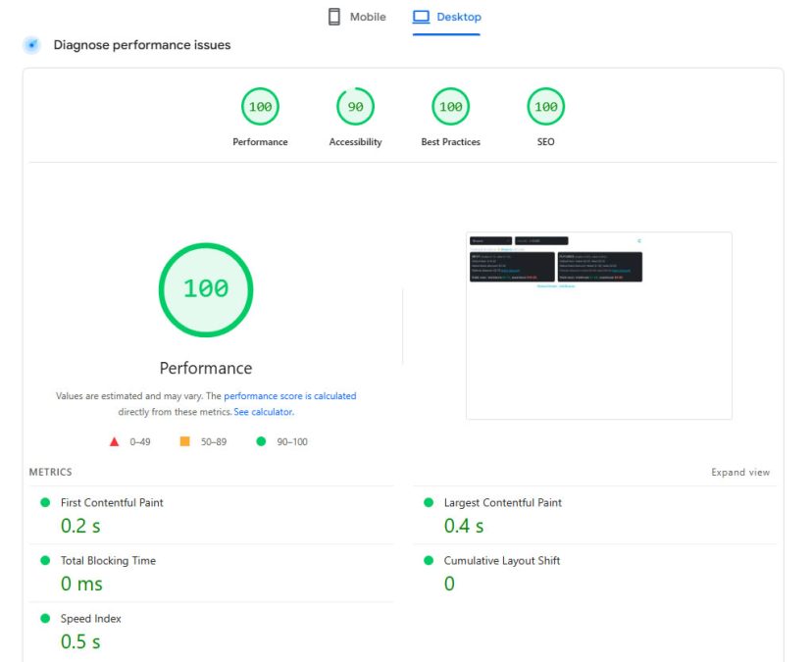Open the 'See calculator.' link
Screen dimensions: 812x662
pyautogui.click(x=264, y=412)
